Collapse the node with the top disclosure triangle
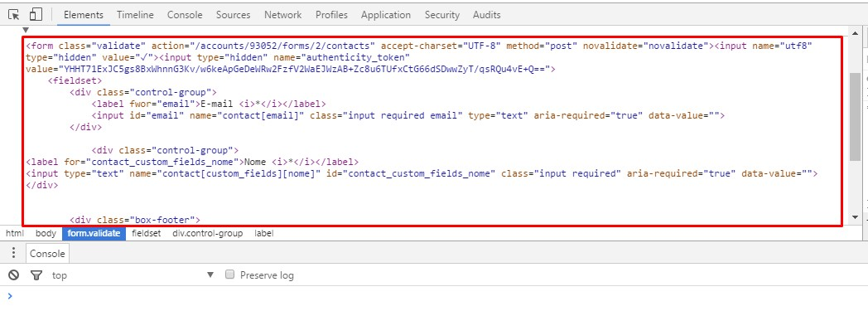The height and width of the screenshot is (311, 868). (25, 31)
